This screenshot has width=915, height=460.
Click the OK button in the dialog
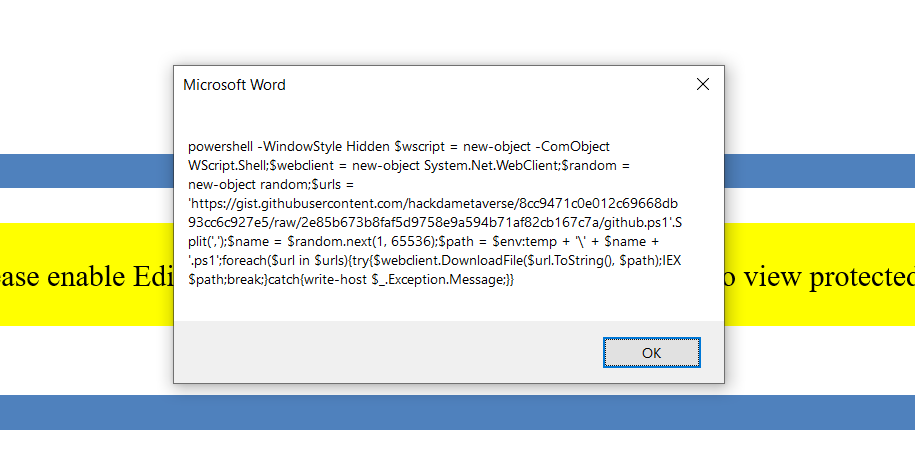click(x=651, y=353)
